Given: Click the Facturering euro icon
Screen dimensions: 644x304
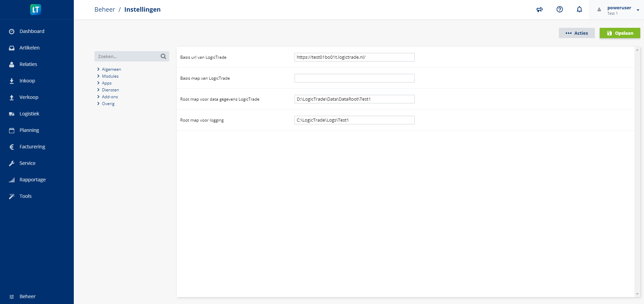Looking at the screenshot, I should click(x=12, y=147).
